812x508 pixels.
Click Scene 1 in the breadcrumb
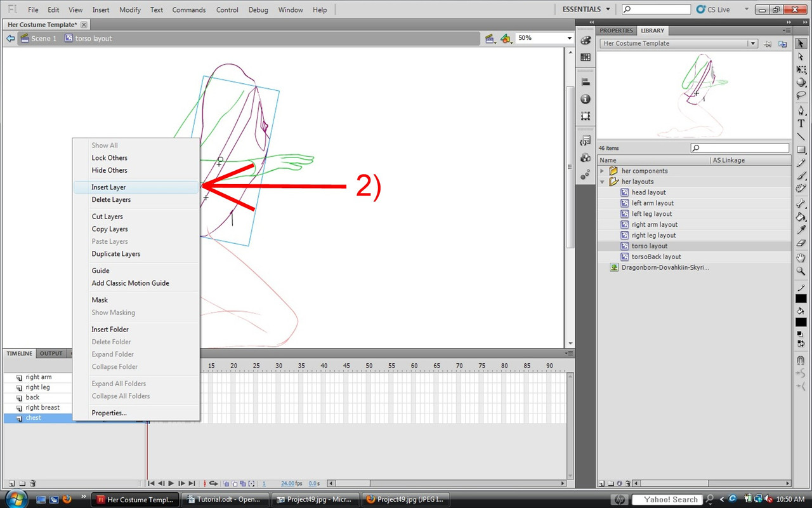[44, 39]
